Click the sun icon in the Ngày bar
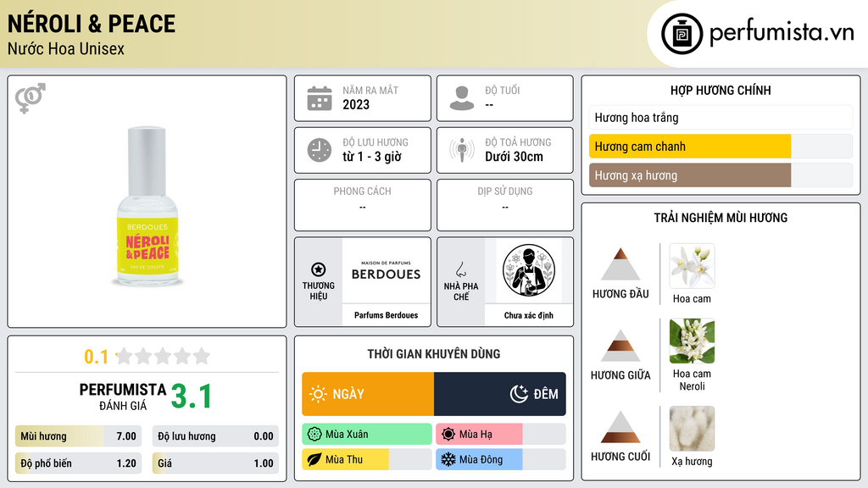 tap(319, 394)
